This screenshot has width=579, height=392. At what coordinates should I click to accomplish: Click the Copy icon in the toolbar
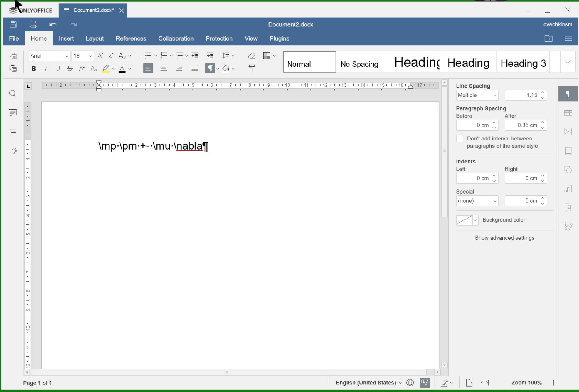click(13, 56)
